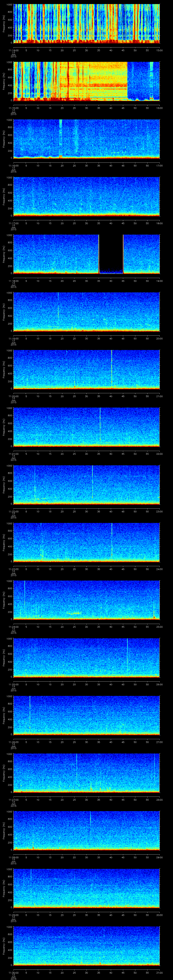The width and height of the screenshot is (173, 980).
Task: Click the 11:29:00 start time label
Action: (x=13, y=915)
